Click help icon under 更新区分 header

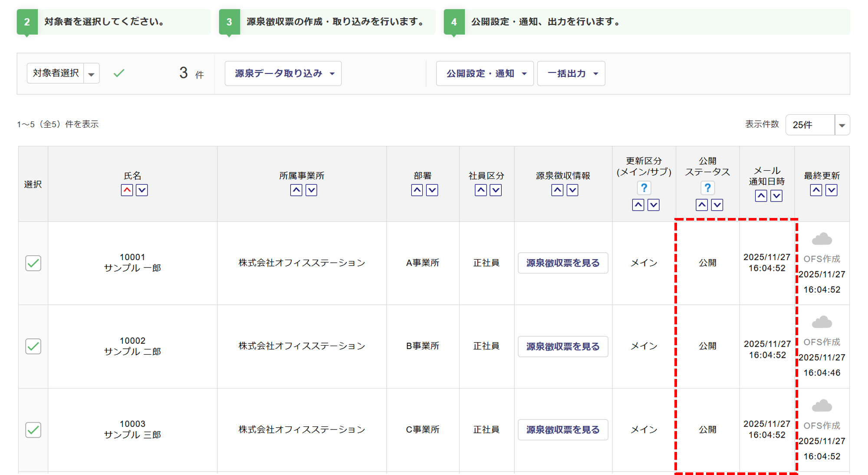[644, 188]
